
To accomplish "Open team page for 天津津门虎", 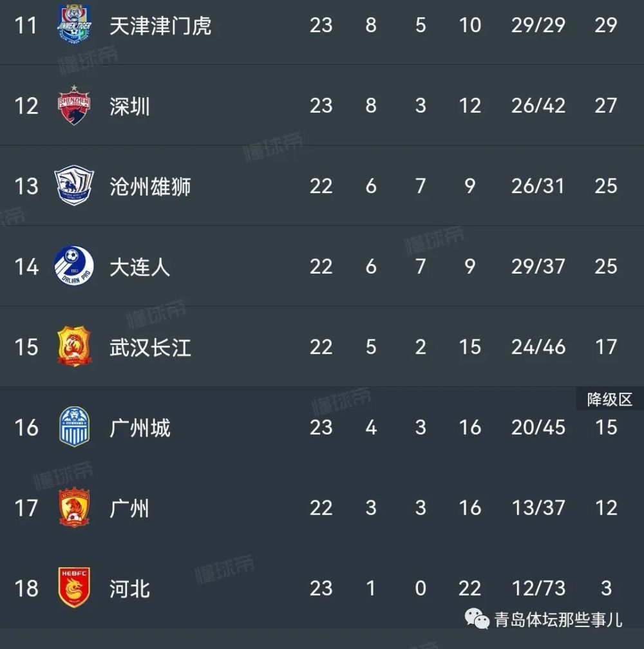I will click(160, 26).
